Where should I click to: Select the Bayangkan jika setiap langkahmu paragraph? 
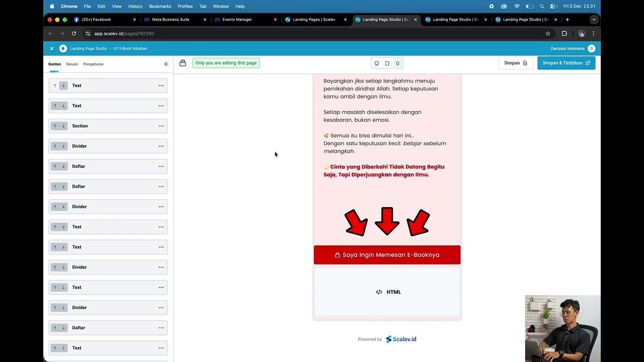click(x=381, y=88)
